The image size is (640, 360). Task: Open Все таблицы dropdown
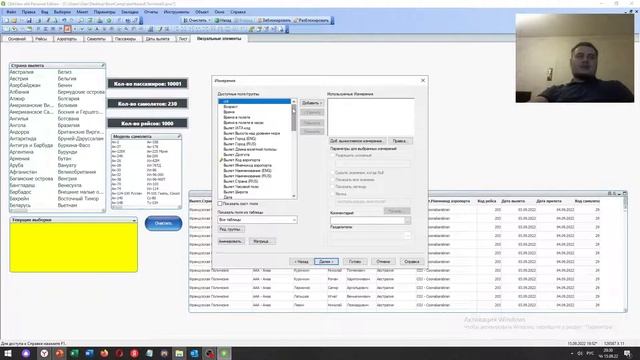[257, 220]
